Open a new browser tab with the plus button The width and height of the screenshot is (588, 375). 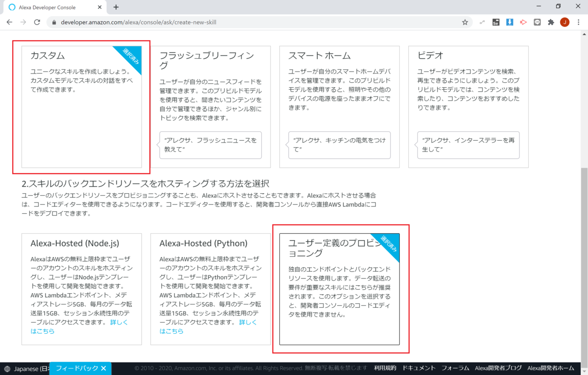pyautogui.click(x=116, y=7)
